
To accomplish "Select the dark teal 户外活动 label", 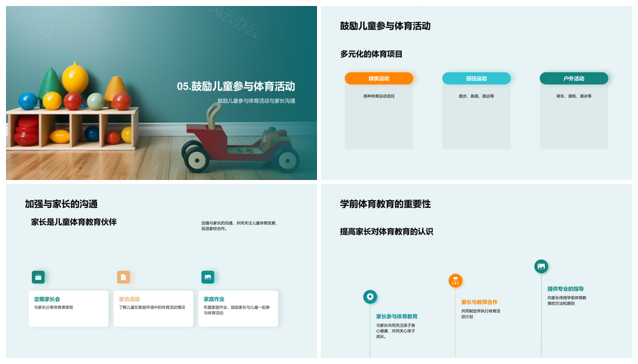I will 574,78.
